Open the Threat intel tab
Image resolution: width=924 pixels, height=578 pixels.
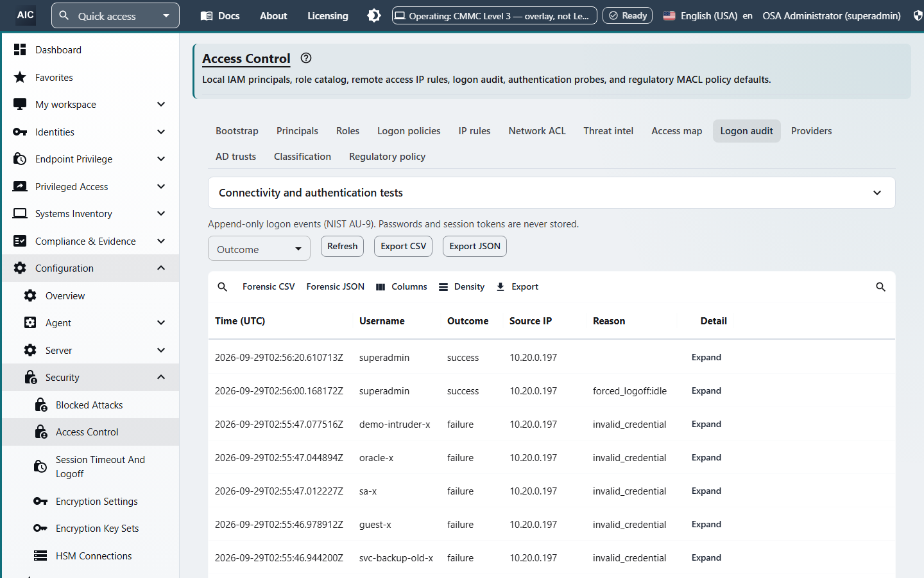point(608,131)
